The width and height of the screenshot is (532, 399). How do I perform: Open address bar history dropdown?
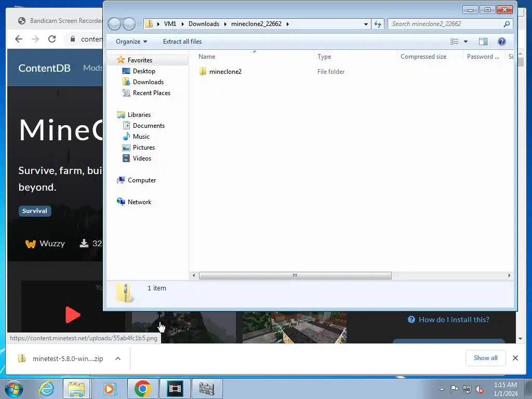point(366,24)
